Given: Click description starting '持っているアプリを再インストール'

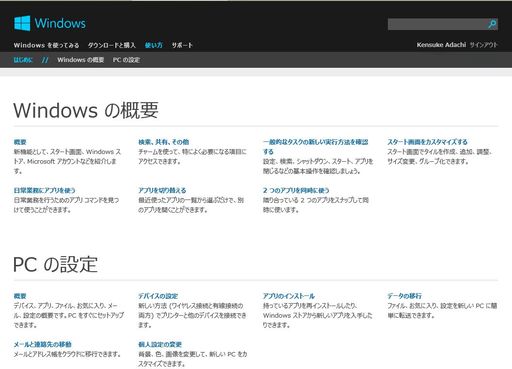Looking at the screenshot, I should coord(317,315).
